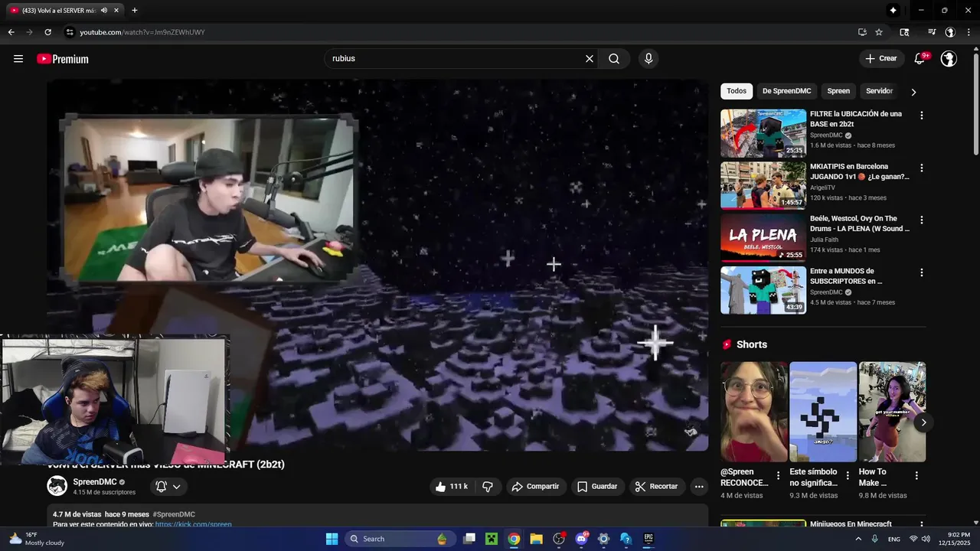Open options for Este símbolo short
The width and height of the screenshot is (980, 551).
tap(848, 475)
